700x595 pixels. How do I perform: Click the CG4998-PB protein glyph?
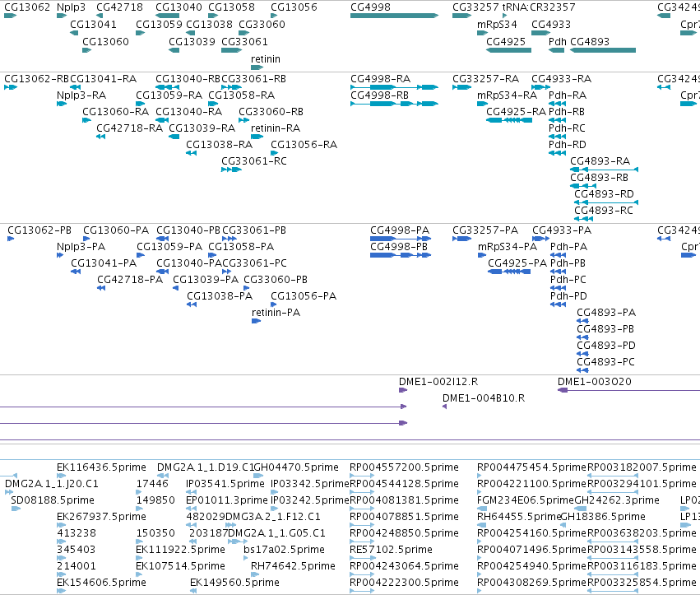tap(401, 255)
